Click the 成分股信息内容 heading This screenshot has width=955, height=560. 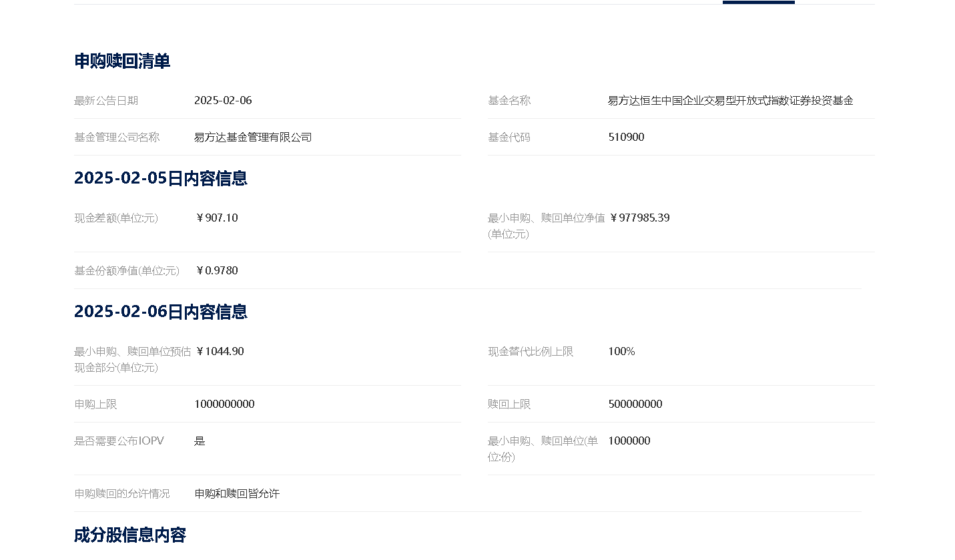[x=130, y=535]
